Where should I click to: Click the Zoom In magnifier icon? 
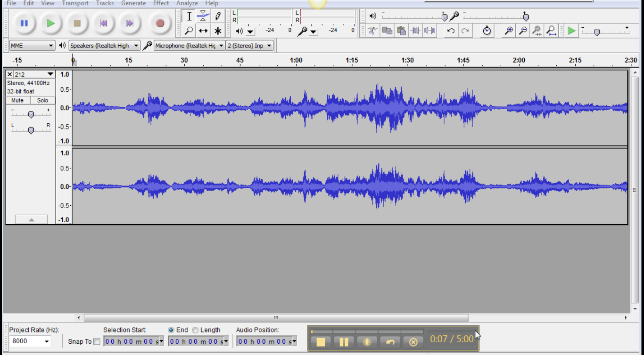(509, 31)
